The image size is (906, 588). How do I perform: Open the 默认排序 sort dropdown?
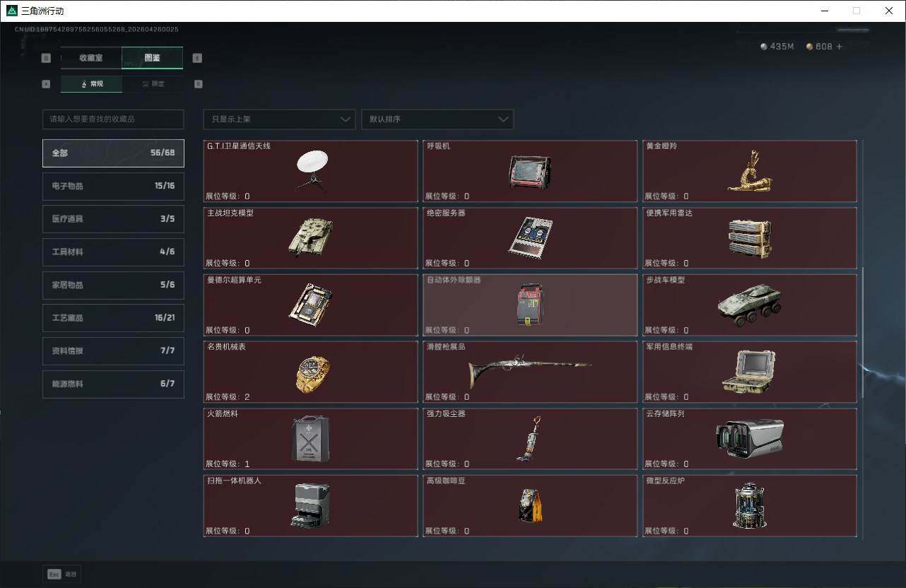click(437, 119)
